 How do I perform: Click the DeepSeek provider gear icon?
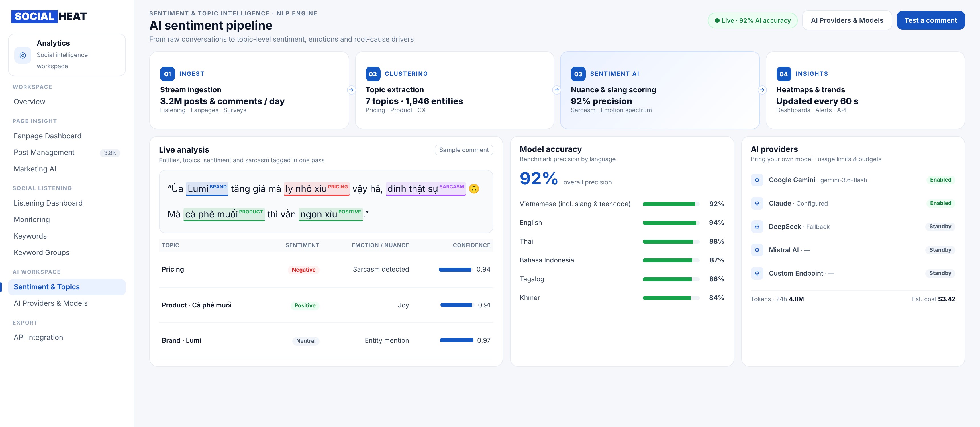pos(757,227)
